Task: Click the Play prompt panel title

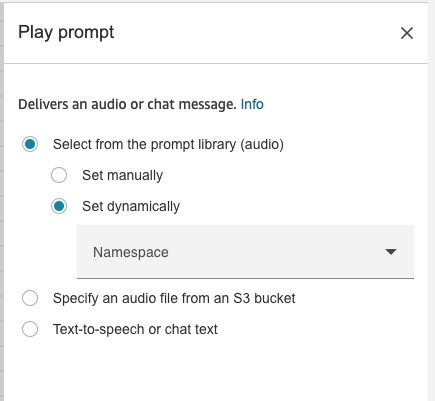Action: pos(66,33)
